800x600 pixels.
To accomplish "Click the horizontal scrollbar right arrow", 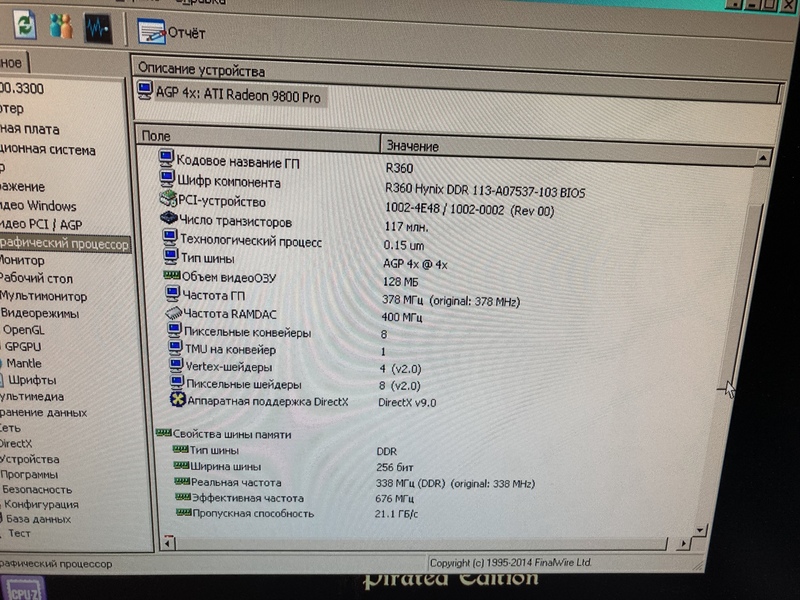I will 684,544.
